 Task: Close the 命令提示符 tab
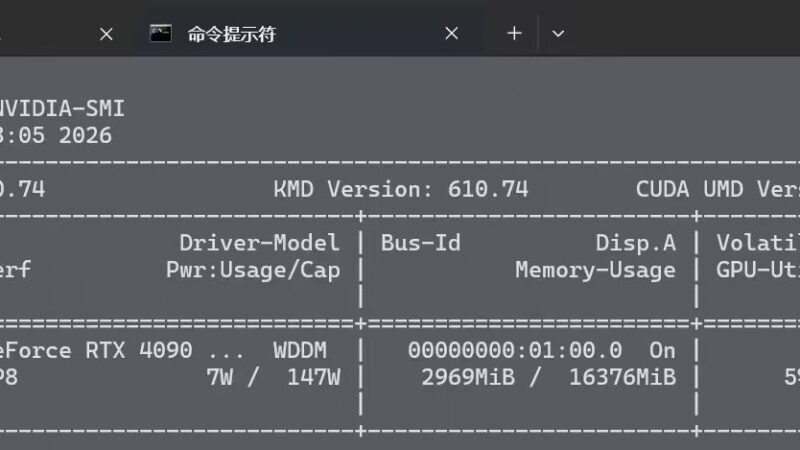pyautogui.click(x=451, y=34)
